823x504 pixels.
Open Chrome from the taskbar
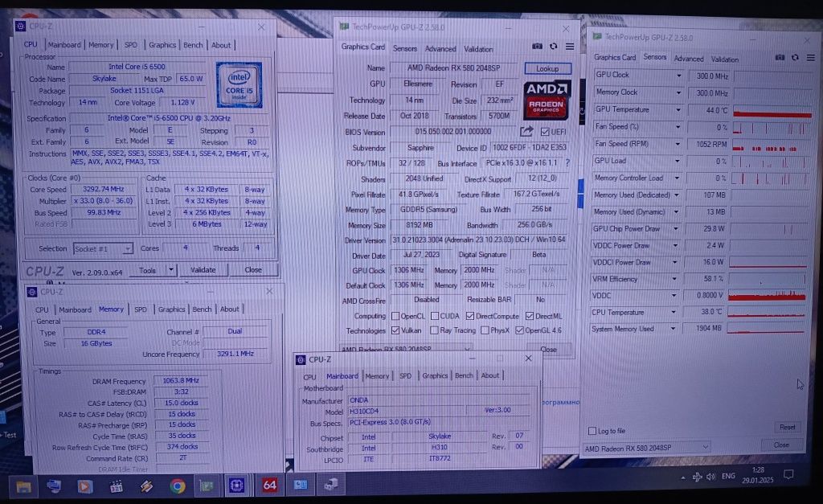pyautogui.click(x=177, y=486)
